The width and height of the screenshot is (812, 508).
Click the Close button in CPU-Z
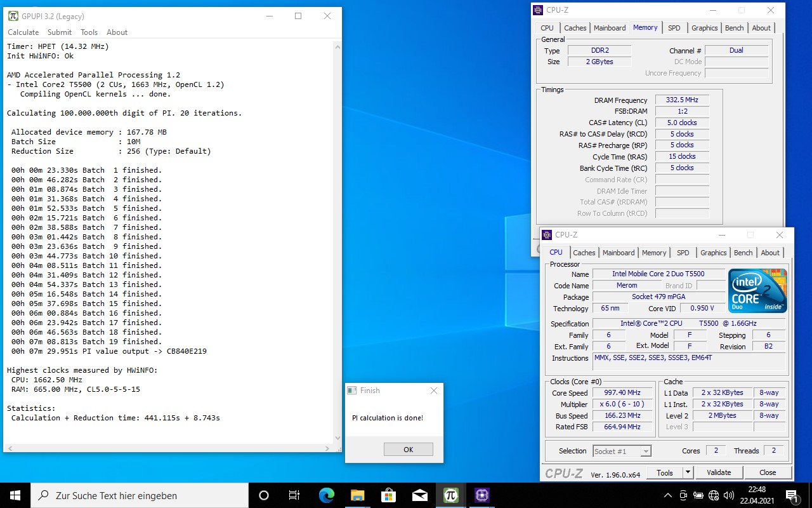[768, 472]
